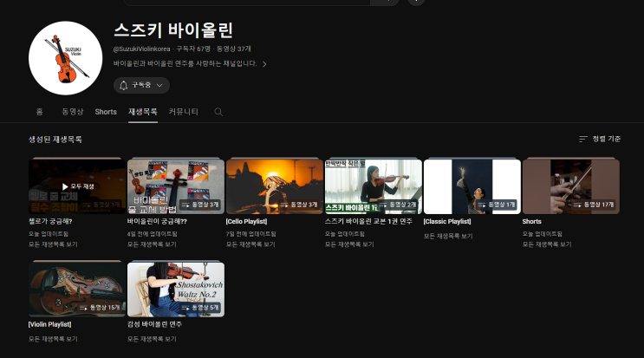
Task: Click the channel description text
Action: (x=185, y=63)
